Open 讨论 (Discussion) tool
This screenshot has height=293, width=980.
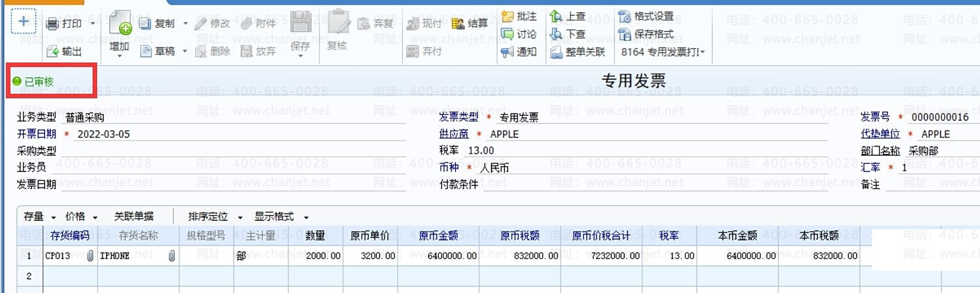click(508, 34)
